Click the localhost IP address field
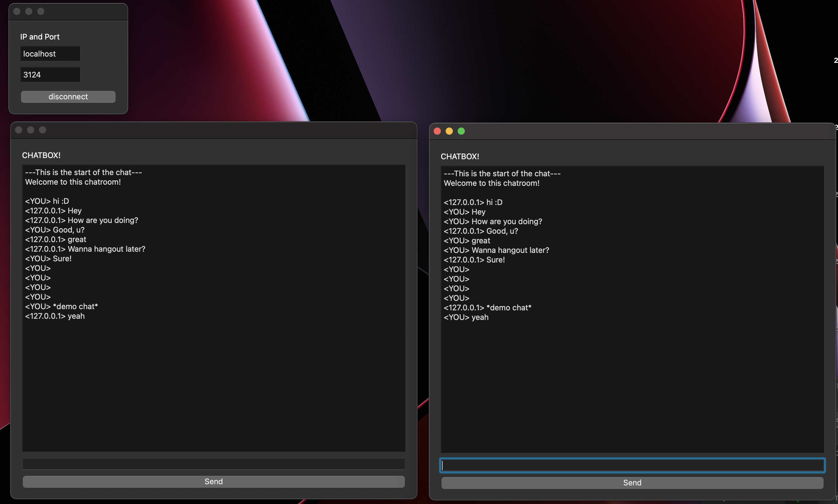The height and width of the screenshot is (504, 838). [x=50, y=54]
